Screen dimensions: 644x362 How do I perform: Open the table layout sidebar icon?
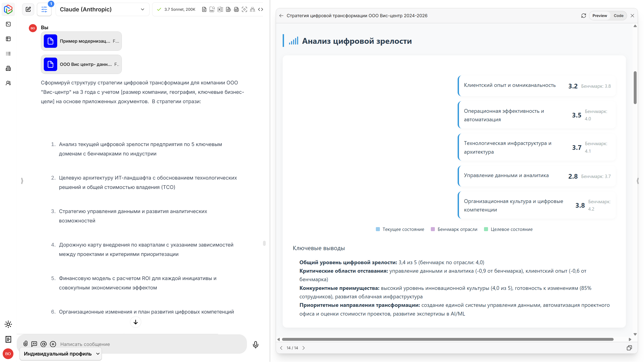coord(8,39)
